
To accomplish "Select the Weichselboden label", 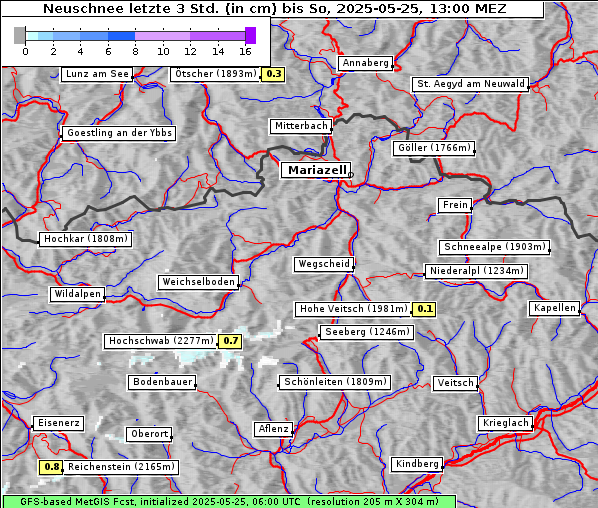I will click(199, 282).
